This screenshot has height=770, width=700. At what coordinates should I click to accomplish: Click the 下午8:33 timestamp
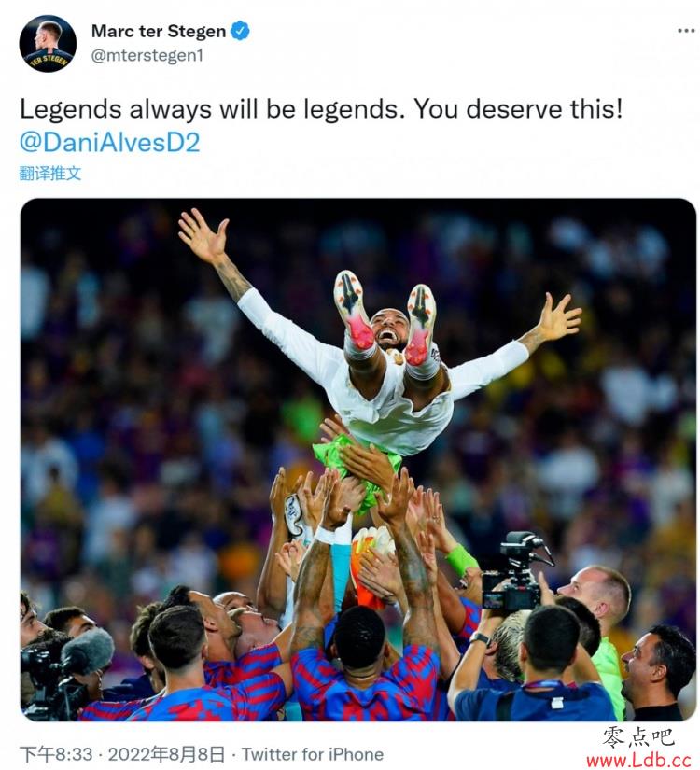click(56, 754)
